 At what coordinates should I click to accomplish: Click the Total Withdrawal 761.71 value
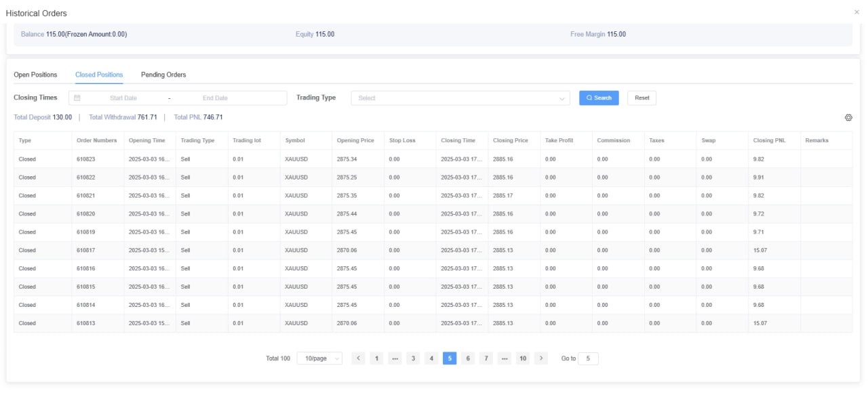click(x=147, y=117)
